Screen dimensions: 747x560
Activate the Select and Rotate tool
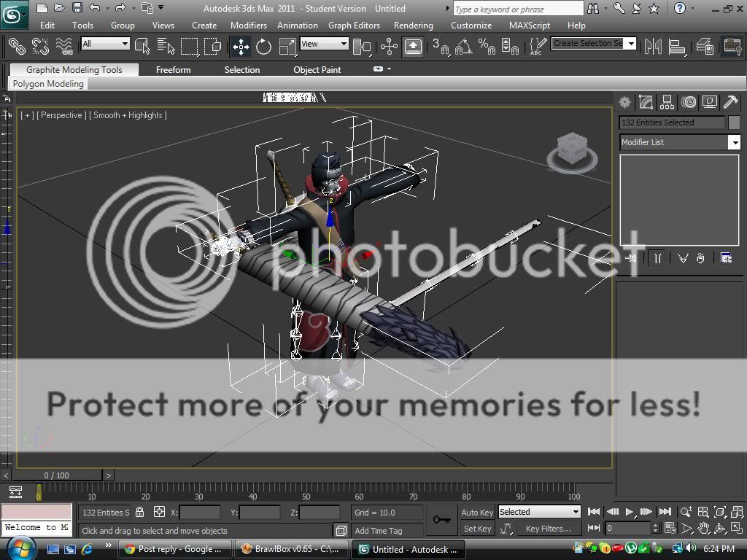coord(263,46)
